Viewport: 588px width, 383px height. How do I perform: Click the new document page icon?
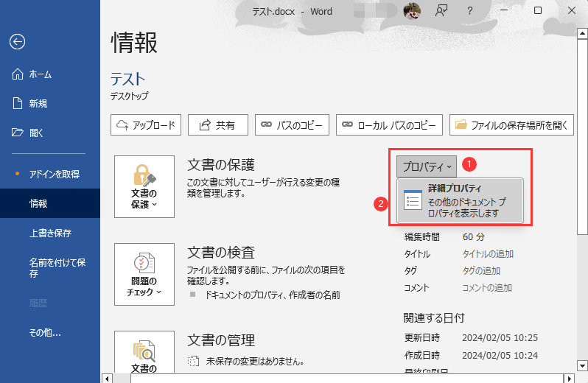tap(18, 103)
